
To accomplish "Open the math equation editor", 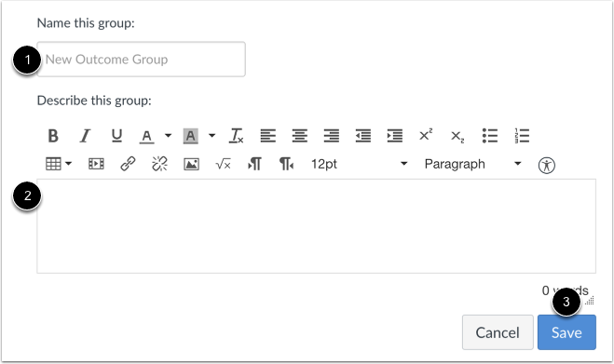I will 224,164.
